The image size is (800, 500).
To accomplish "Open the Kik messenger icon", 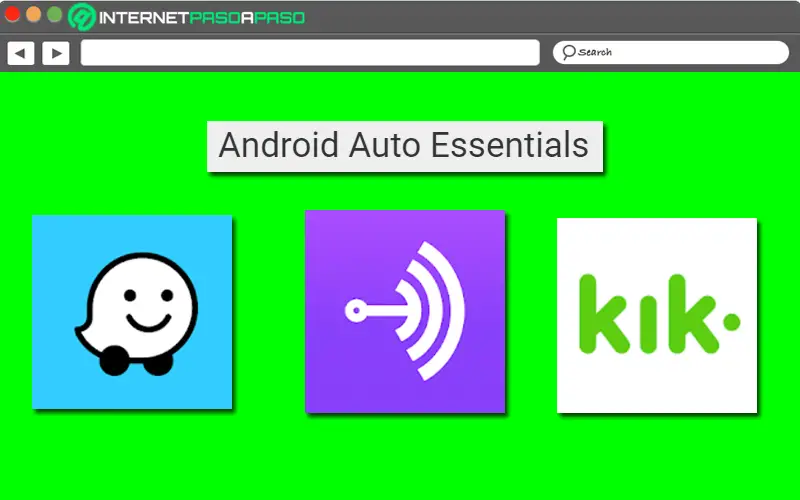I will pos(657,315).
